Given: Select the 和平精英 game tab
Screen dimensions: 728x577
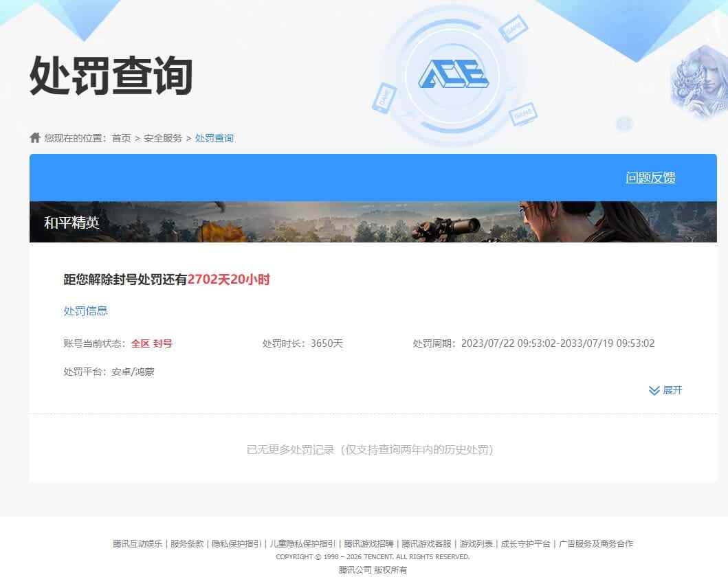Looking at the screenshot, I should point(73,223).
